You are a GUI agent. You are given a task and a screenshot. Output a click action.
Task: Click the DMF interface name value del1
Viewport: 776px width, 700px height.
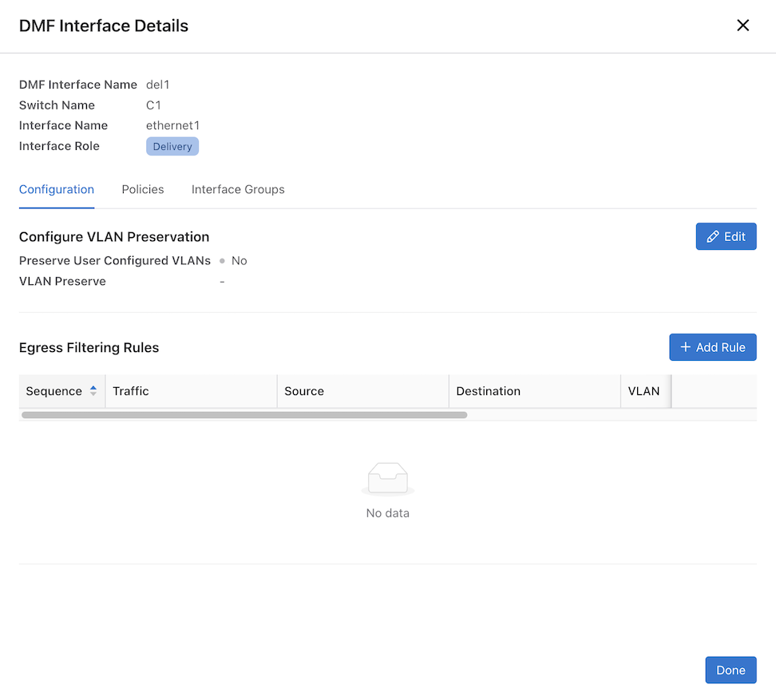coord(158,85)
